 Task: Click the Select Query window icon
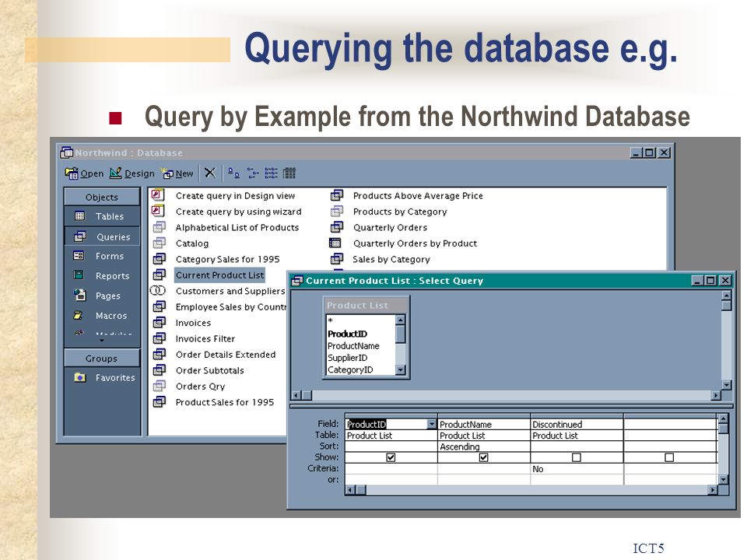click(296, 281)
